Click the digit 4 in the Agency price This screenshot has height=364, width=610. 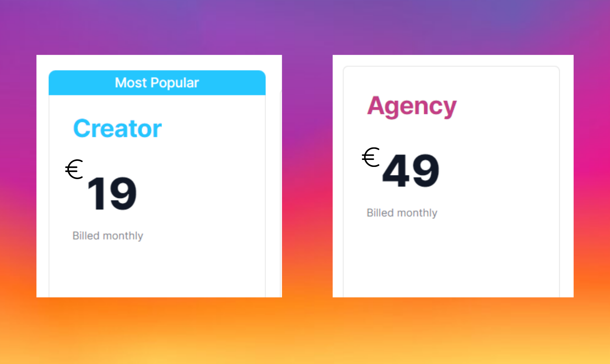click(x=396, y=171)
